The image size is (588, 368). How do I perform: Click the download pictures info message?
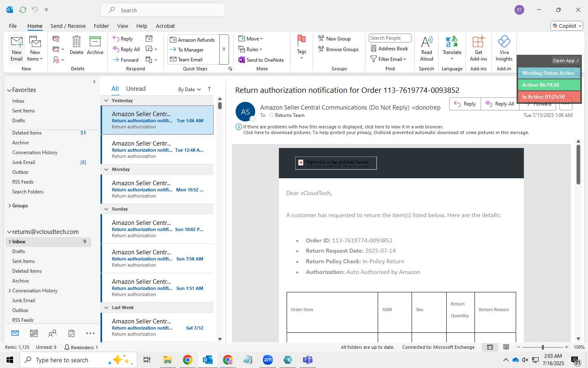[386, 132]
